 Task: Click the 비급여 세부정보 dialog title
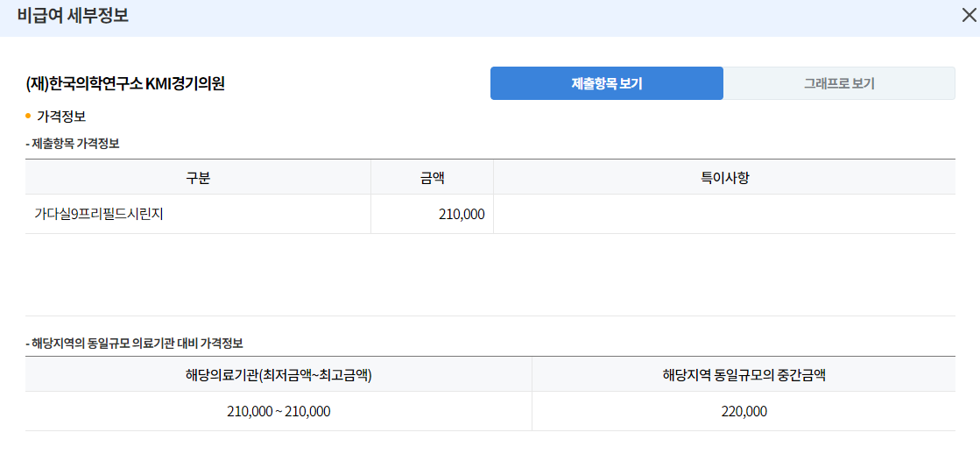(x=73, y=16)
